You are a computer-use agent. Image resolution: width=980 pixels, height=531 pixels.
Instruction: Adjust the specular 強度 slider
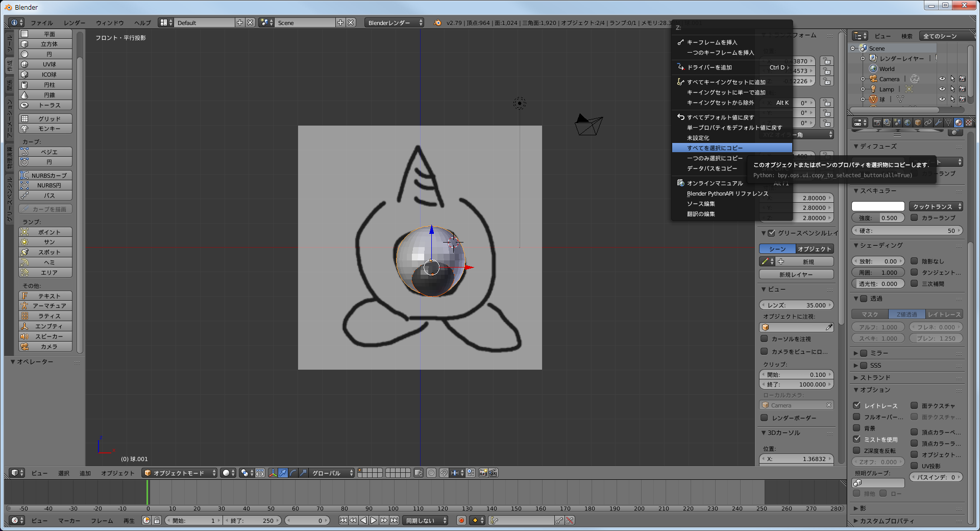[878, 218]
